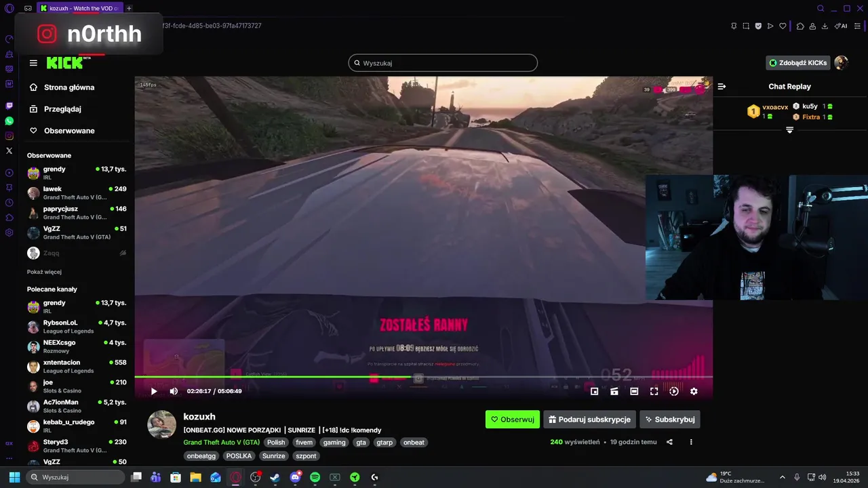
Task: Open recommended channel RybsonLoL
Action: point(77,327)
